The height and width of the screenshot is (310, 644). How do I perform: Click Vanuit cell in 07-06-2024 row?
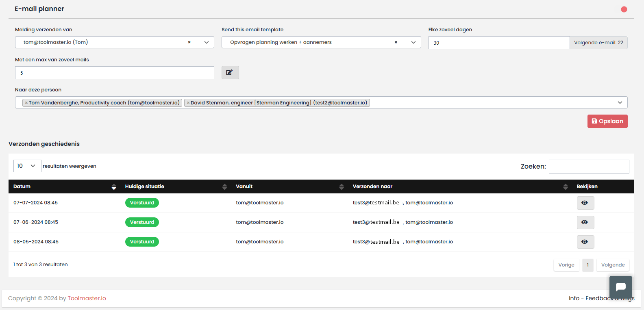click(x=260, y=222)
